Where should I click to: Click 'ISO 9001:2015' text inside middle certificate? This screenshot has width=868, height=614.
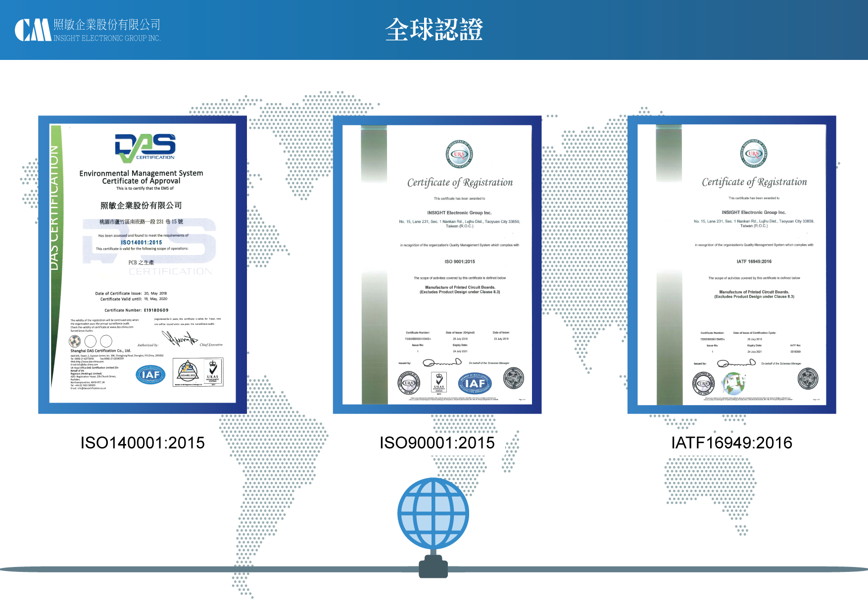pyautogui.click(x=460, y=261)
